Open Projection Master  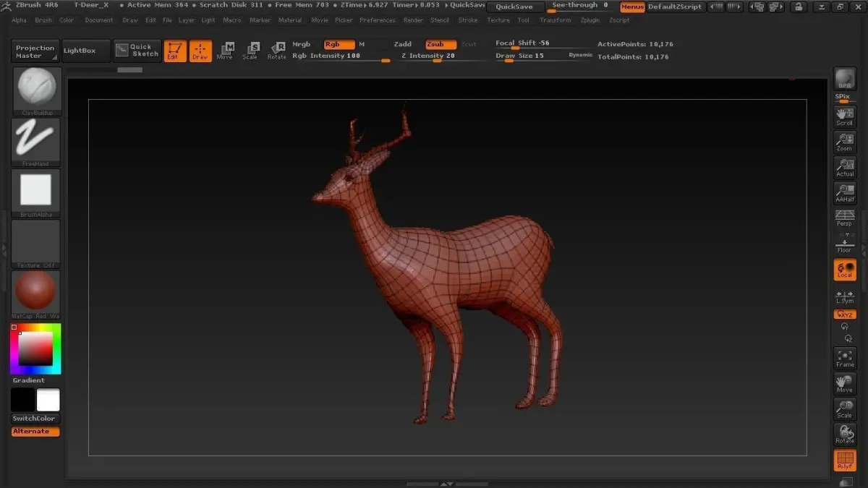(x=35, y=51)
